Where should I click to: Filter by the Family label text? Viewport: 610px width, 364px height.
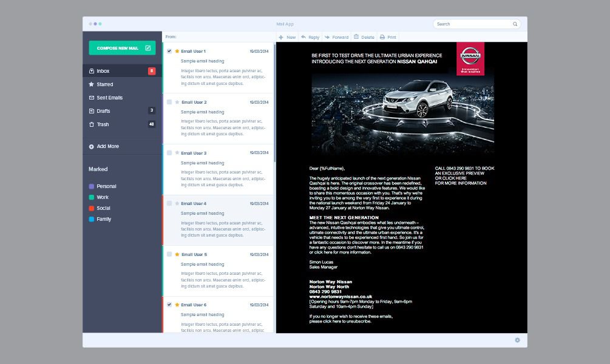tap(104, 219)
